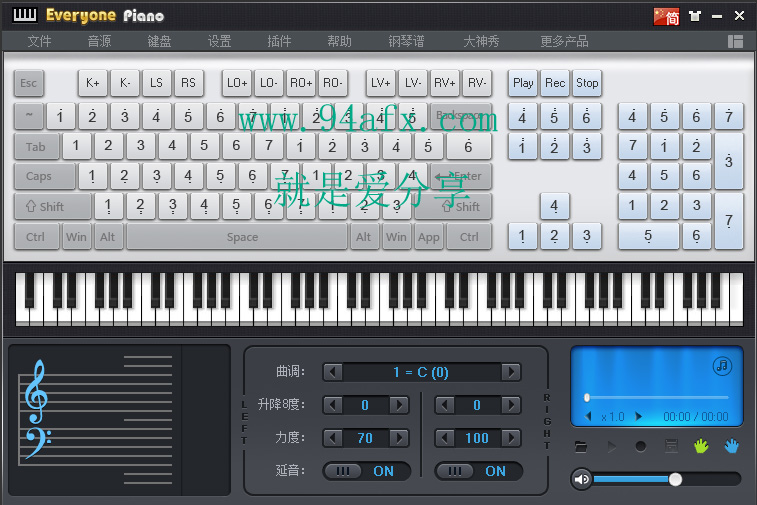The height and width of the screenshot is (505, 757).
Task: Increase left-hand 升降8度 octave value
Action: (x=399, y=405)
